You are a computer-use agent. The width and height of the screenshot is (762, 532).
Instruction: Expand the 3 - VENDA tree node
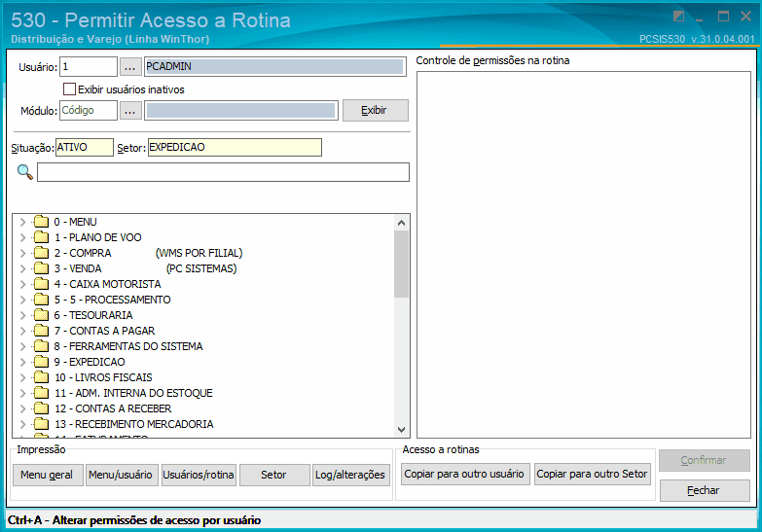coord(22,268)
